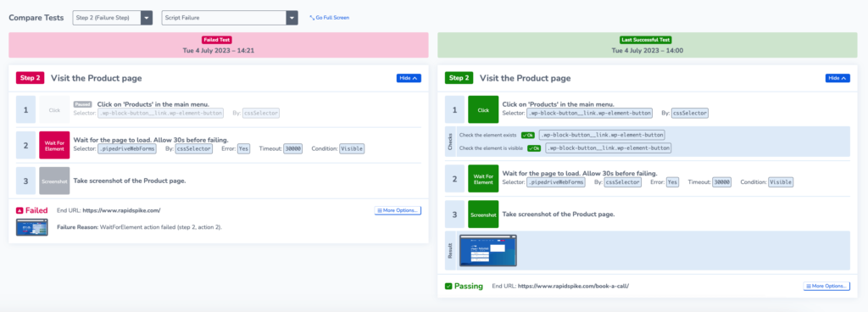This screenshot has width=868, height=312.
Task: Click the green Passing checkmark icon
Action: pyautogui.click(x=448, y=286)
